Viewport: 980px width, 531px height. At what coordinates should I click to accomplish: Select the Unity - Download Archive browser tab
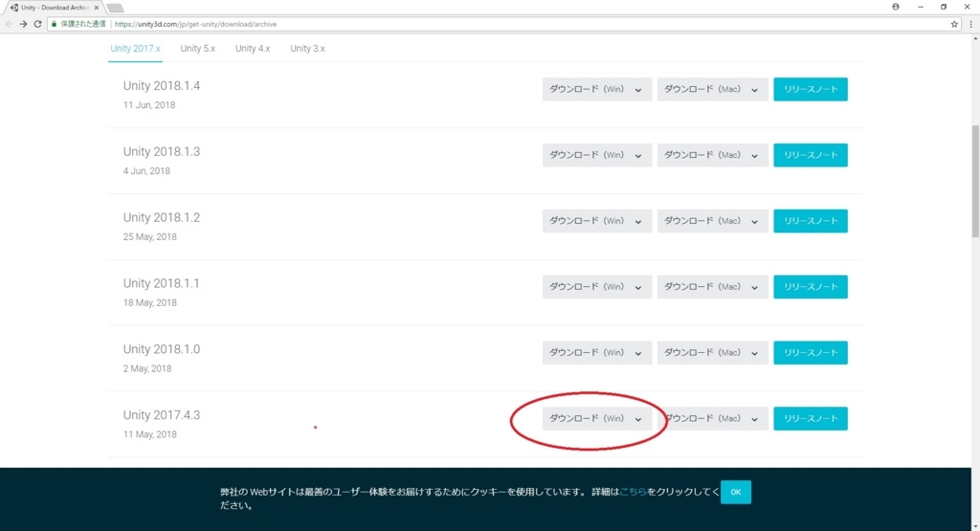tap(55, 8)
